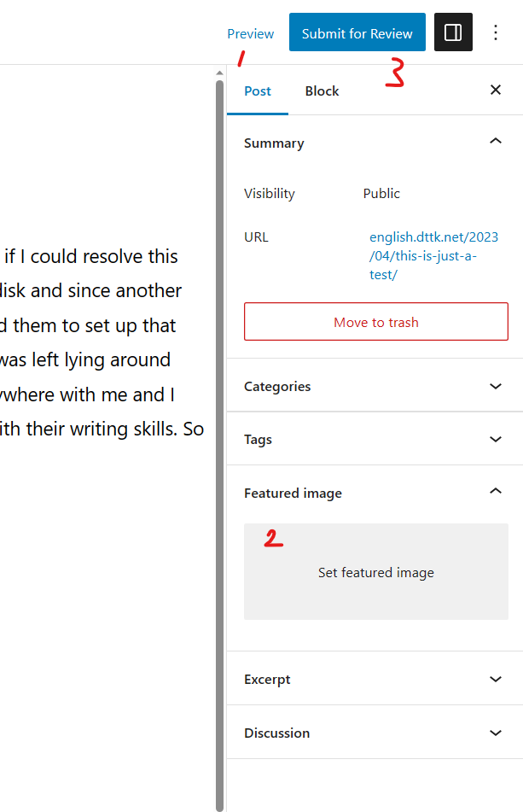Switch to the Block tab
Image resolution: width=523 pixels, height=812 pixels.
pyautogui.click(x=322, y=91)
